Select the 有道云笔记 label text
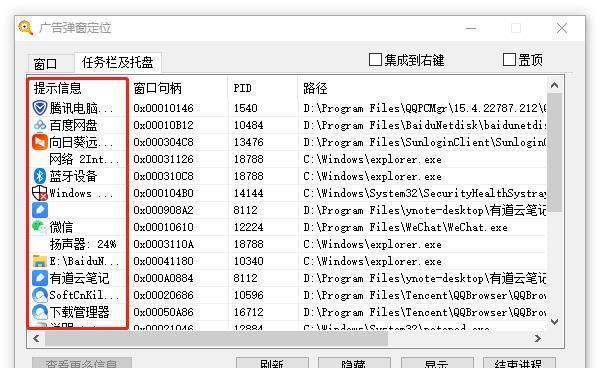602x368 pixels. 79,278
